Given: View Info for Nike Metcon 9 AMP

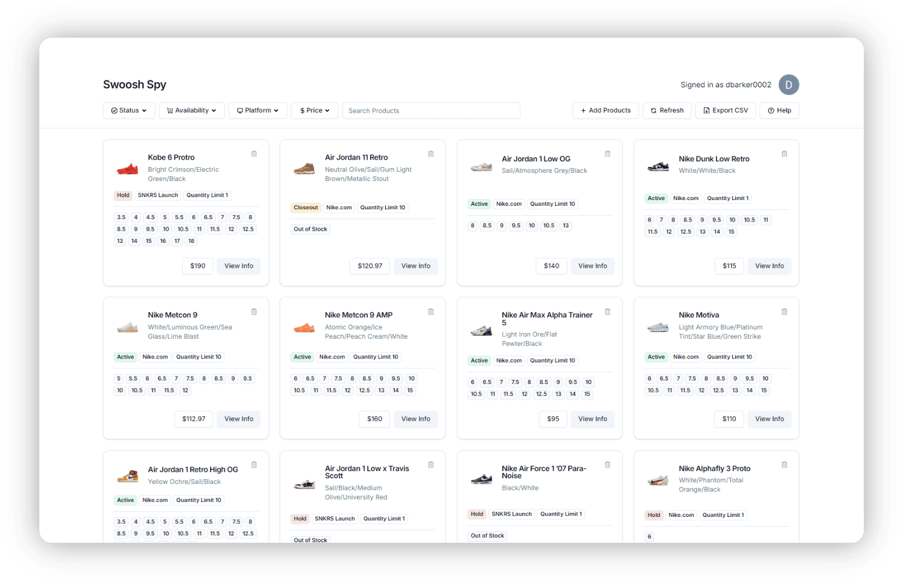Looking at the screenshot, I should pyautogui.click(x=416, y=419).
